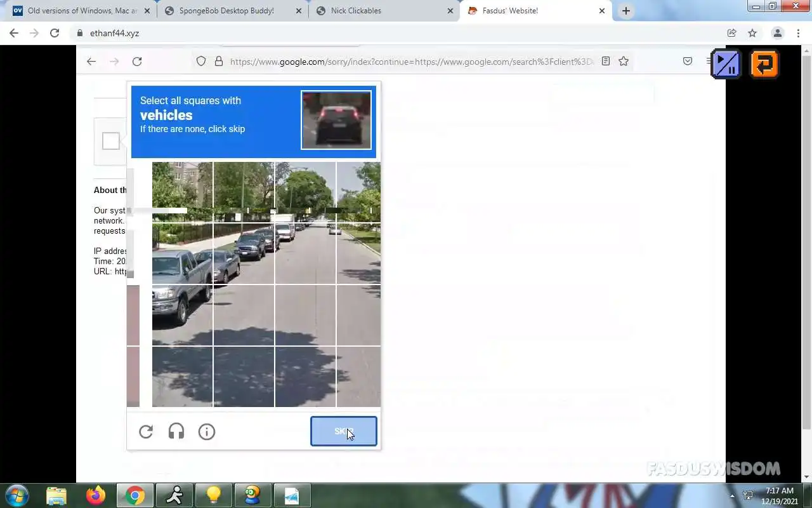
Task: Click Chrome's back button
Action: 14,33
